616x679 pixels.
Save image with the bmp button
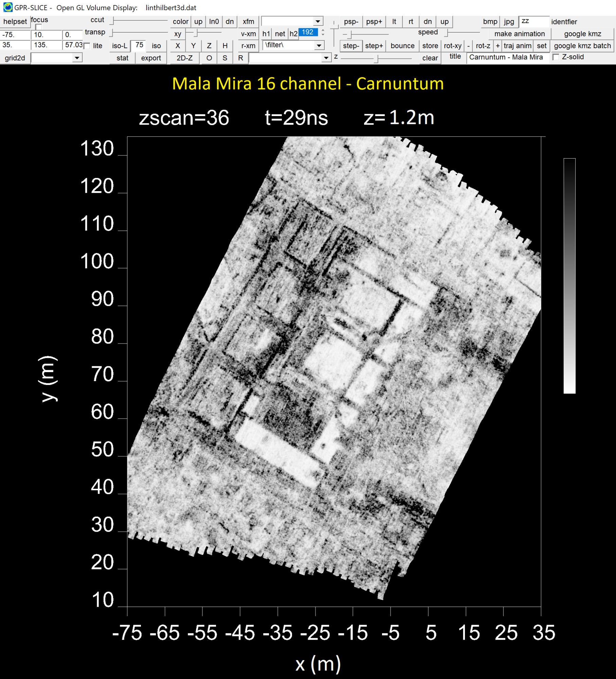pyautogui.click(x=490, y=22)
